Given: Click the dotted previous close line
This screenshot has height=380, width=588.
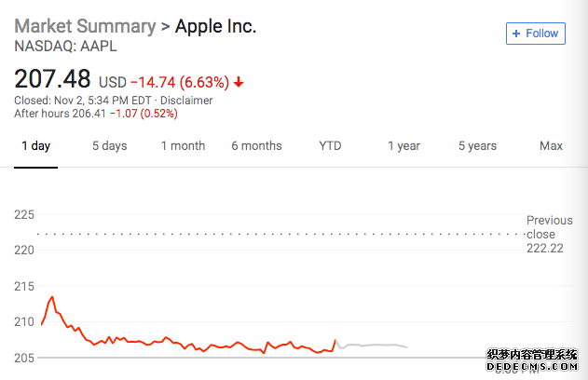Looking at the screenshot, I should coord(281,234).
